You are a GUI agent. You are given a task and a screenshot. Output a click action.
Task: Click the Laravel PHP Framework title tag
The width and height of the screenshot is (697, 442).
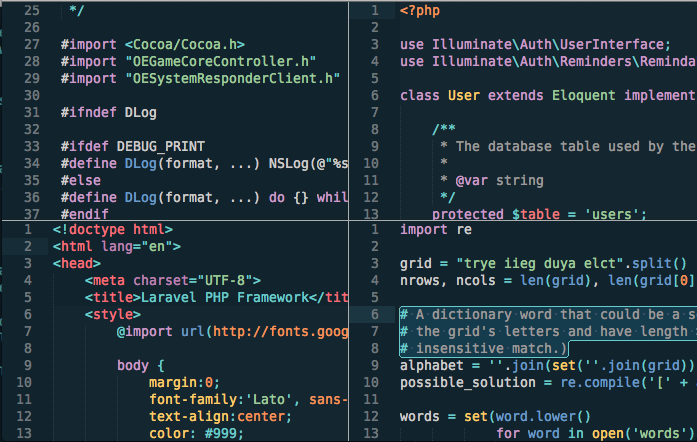[x=216, y=297]
